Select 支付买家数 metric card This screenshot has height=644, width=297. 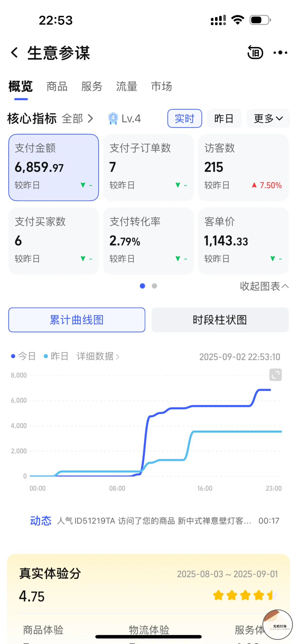[54, 241]
